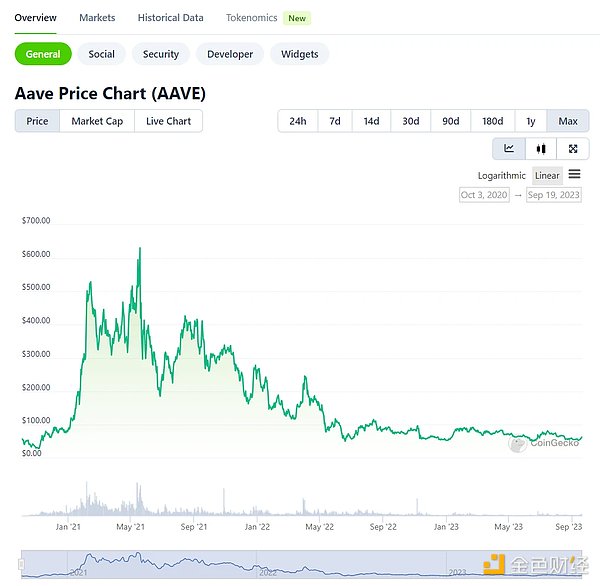Choose the 1y time range
Viewport: 600px width, 586px height.
[x=531, y=121]
